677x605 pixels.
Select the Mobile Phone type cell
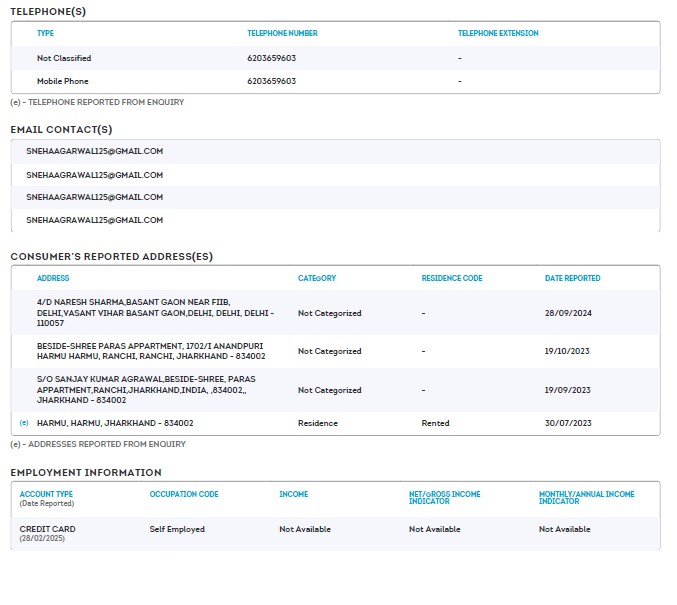point(63,81)
